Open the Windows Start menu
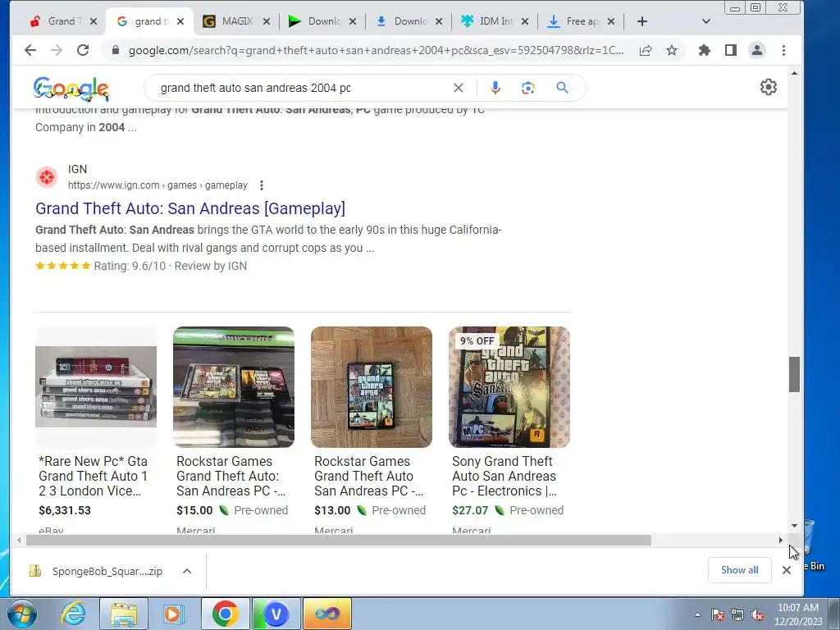The width and height of the screenshot is (840, 630). coord(21,614)
